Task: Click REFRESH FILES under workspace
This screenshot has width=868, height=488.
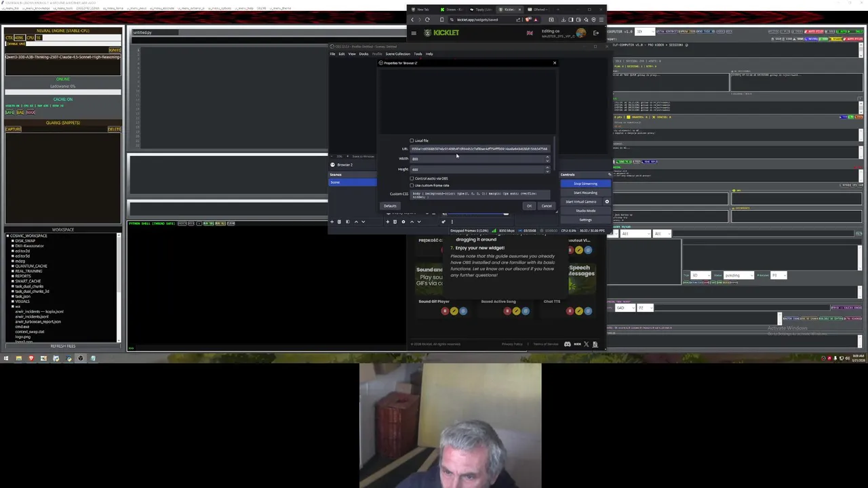Action: point(63,346)
